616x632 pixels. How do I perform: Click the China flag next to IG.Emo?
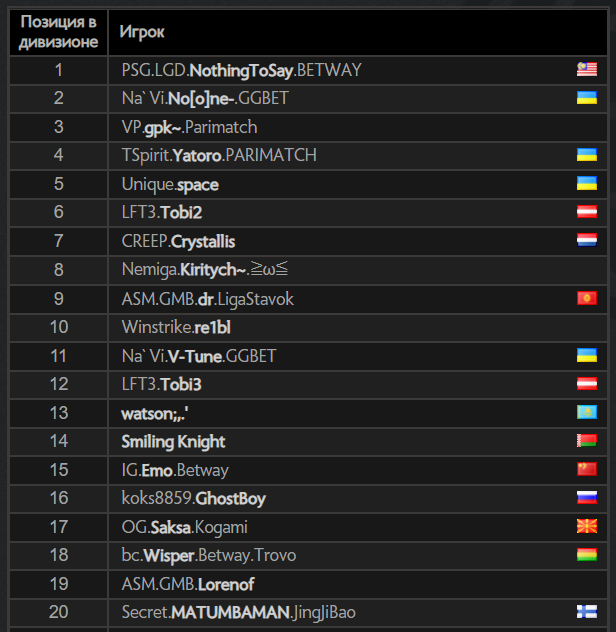587,470
